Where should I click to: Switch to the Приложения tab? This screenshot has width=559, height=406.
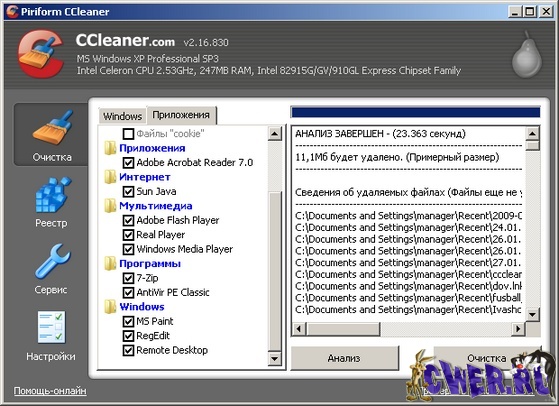tap(181, 115)
